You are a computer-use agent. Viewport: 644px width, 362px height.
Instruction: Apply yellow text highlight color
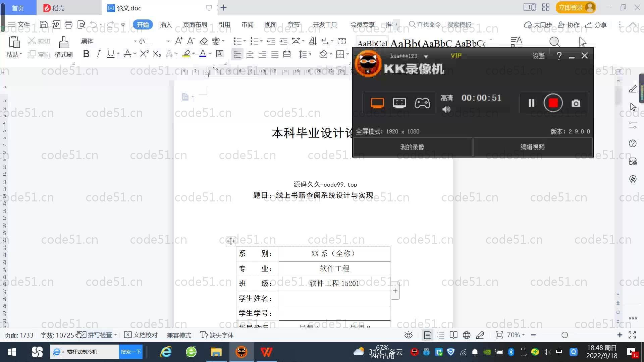(x=186, y=54)
